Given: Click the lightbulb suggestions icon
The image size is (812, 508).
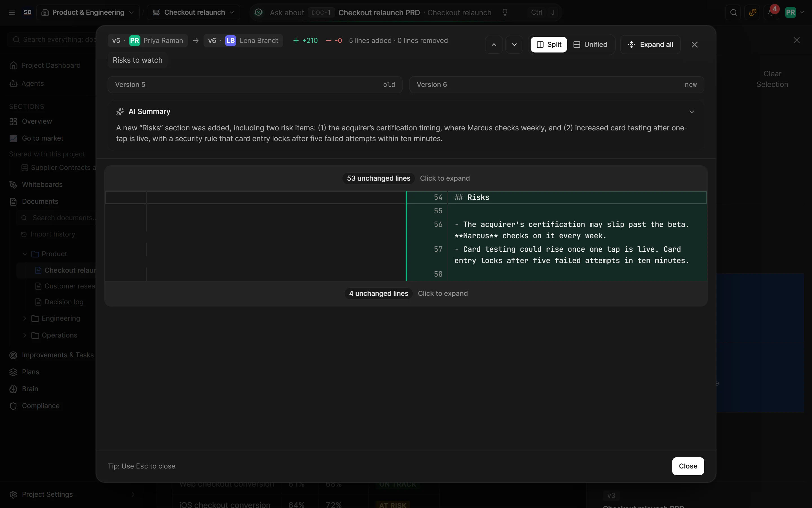Looking at the screenshot, I should [505, 12].
